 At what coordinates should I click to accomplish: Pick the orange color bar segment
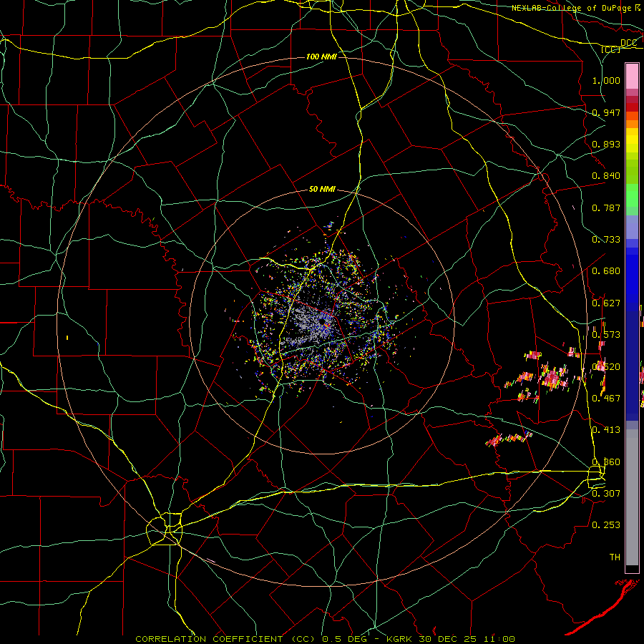pos(632,124)
